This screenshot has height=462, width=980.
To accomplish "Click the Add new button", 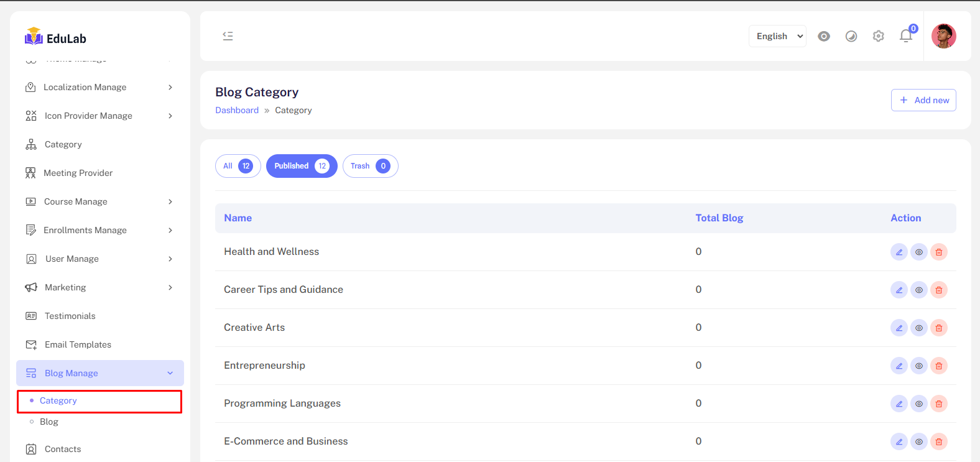I will (923, 100).
